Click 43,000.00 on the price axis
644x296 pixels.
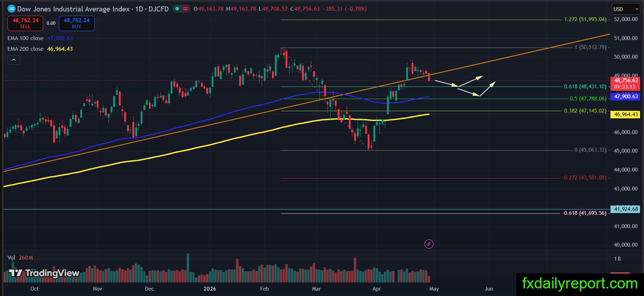(626, 188)
